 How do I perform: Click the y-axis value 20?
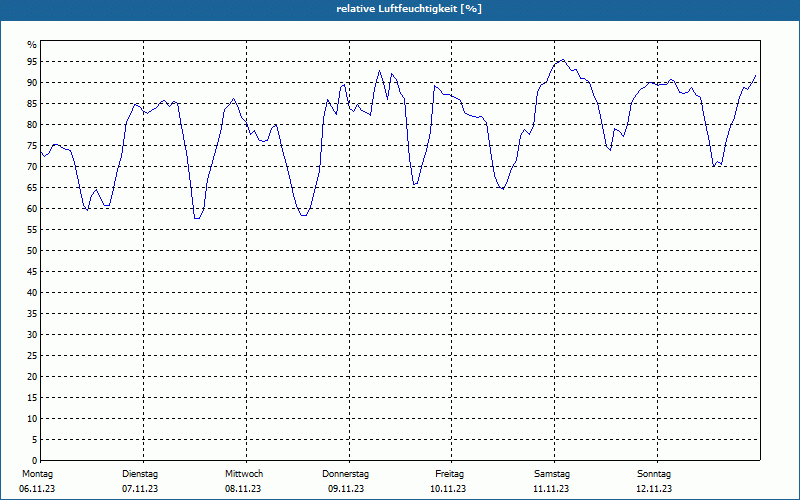click(x=32, y=377)
